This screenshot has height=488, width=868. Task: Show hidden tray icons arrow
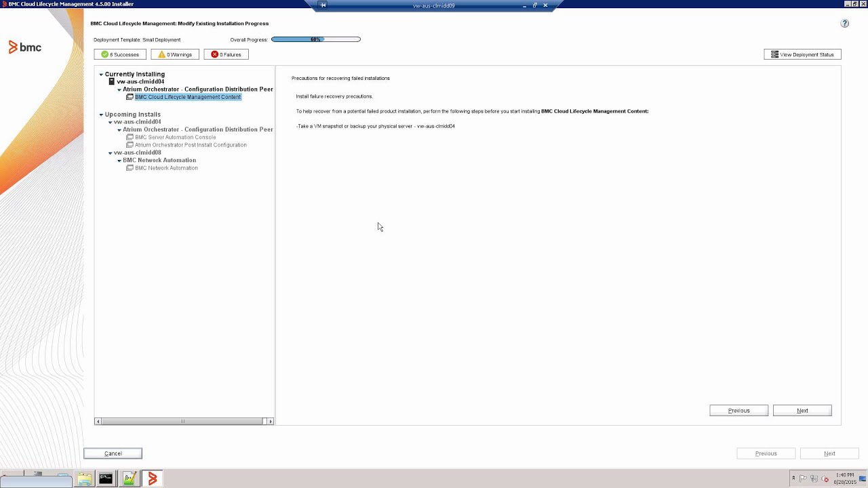tap(793, 479)
